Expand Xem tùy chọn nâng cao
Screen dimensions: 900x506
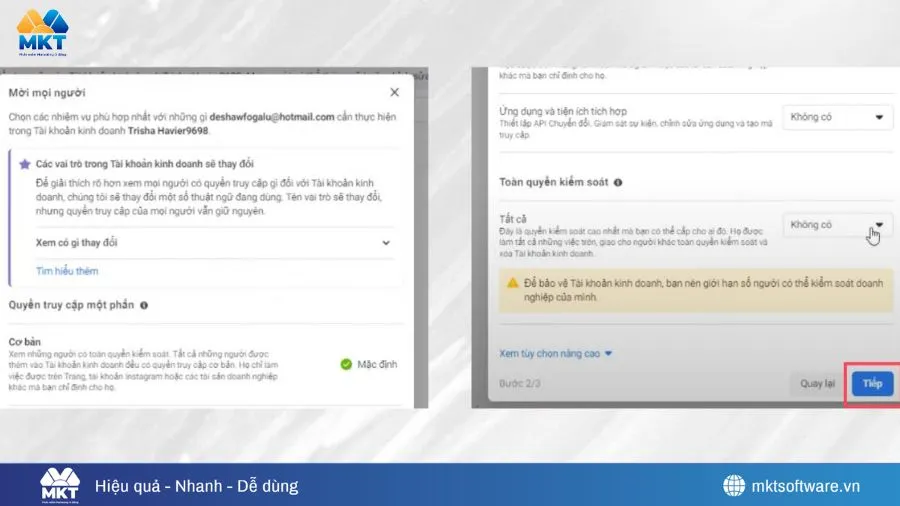click(x=556, y=353)
